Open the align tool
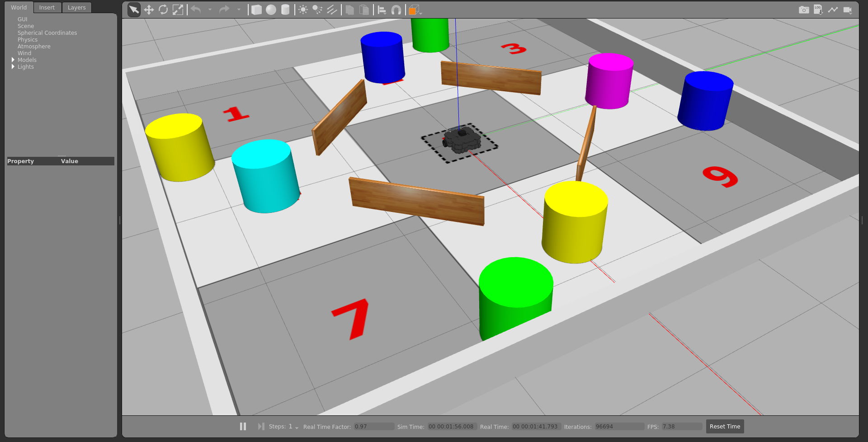The image size is (868, 442). (x=382, y=9)
